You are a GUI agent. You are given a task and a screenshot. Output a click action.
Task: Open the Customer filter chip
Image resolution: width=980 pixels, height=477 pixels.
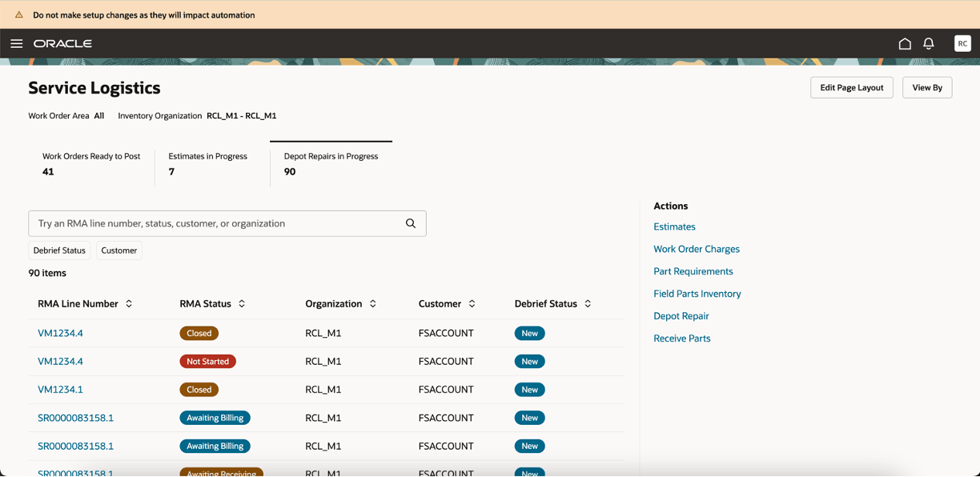click(119, 251)
